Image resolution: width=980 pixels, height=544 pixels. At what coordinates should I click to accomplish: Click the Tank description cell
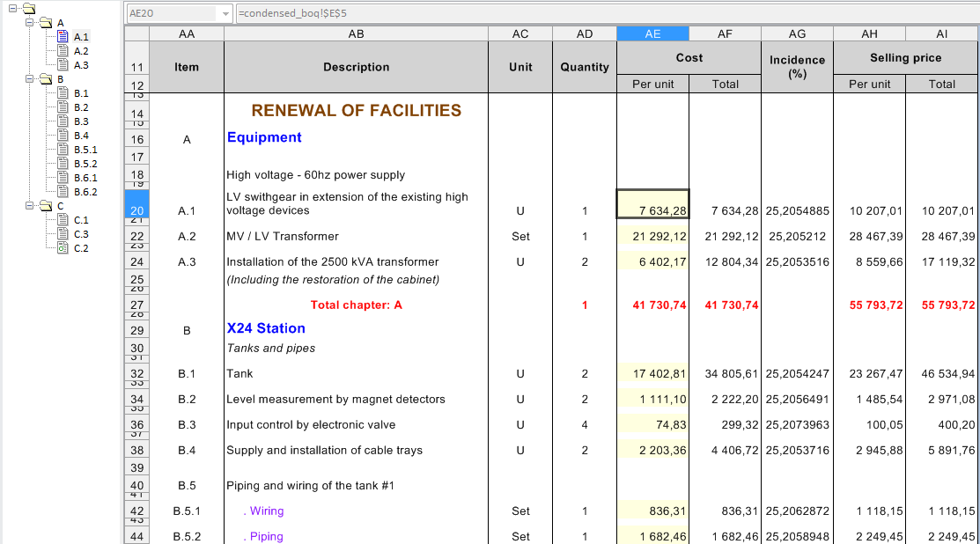click(x=356, y=374)
